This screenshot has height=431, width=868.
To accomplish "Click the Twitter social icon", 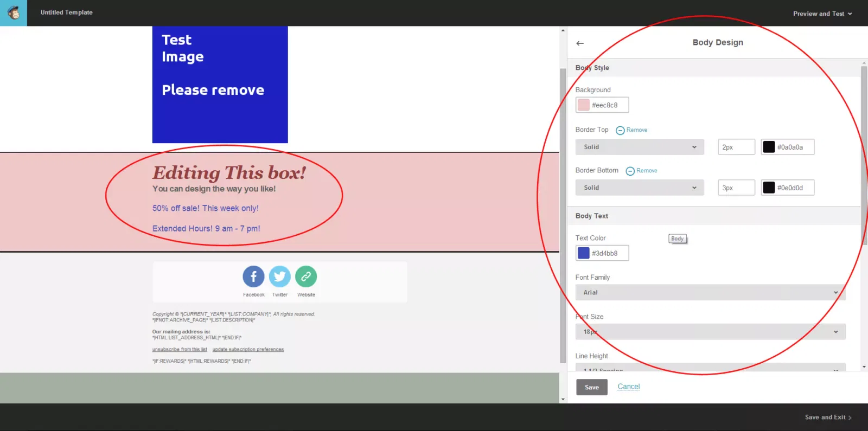I will click(279, 276).
